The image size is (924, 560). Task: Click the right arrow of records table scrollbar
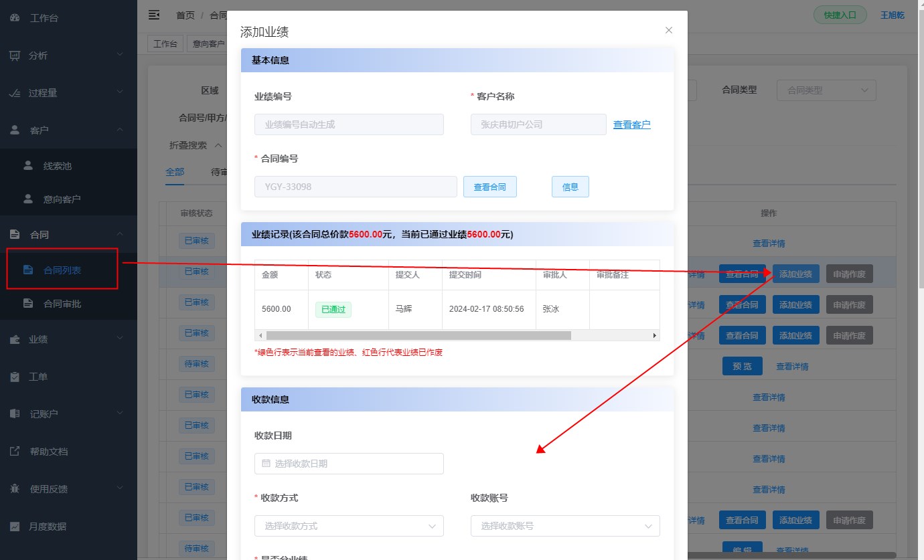coord(655,335)
